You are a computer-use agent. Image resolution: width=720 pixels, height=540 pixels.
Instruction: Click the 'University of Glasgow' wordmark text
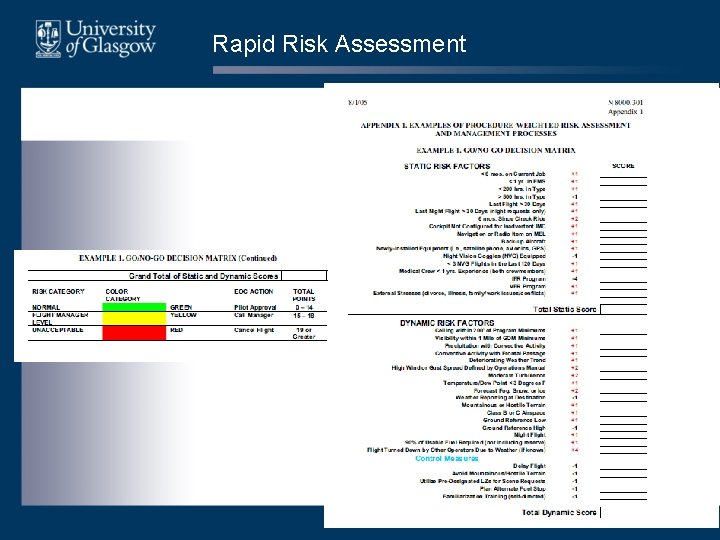click(x=111, y=38)
